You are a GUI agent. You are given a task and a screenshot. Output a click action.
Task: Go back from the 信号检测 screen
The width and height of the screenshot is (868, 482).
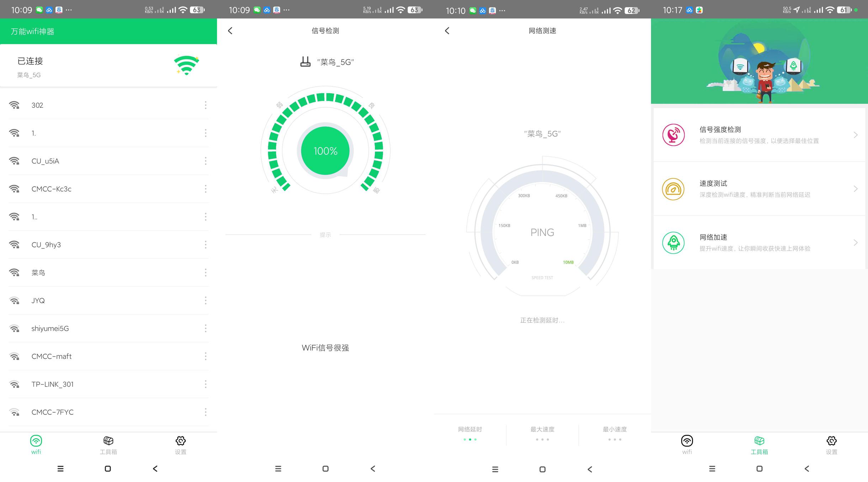(230, 31)
